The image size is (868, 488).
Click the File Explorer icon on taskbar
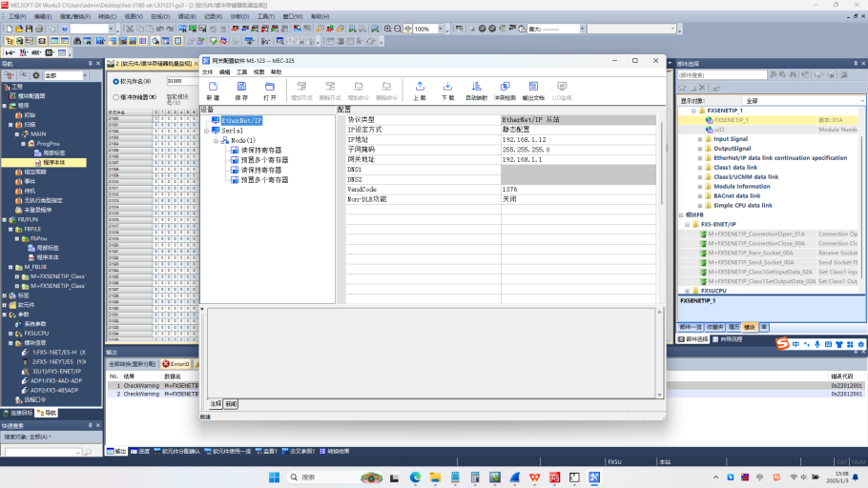tap(435, 477)
